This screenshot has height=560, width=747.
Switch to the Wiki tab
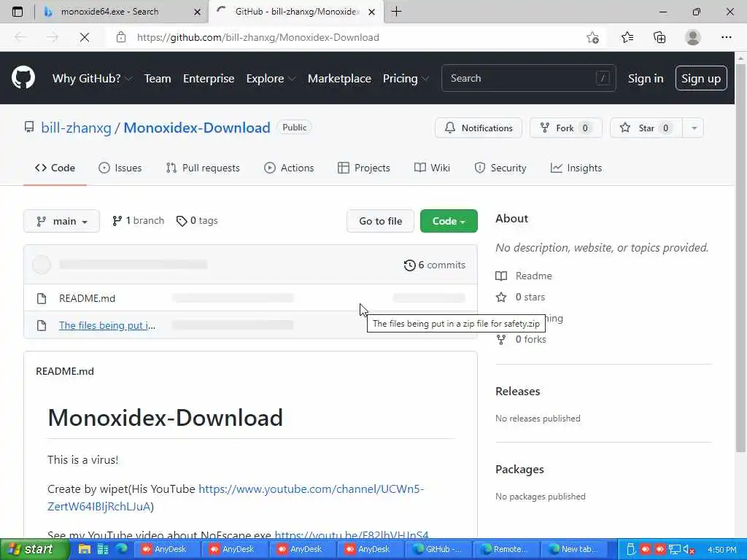pyautogui.click(x=432, y=168)
